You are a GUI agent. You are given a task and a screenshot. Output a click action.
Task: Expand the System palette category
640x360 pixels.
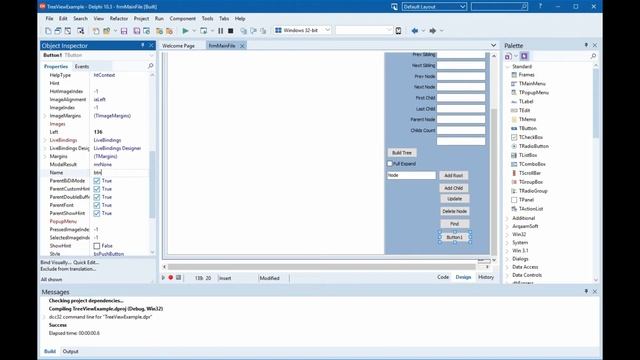(507, 243)
